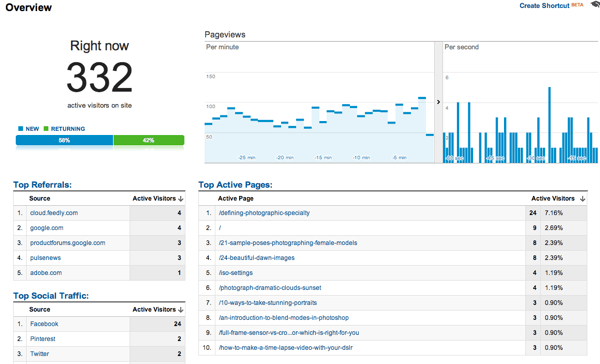600x364 pixels.
Task: Open /21-sample-poses-photographing-female-models page link
Action: point(288,243)
